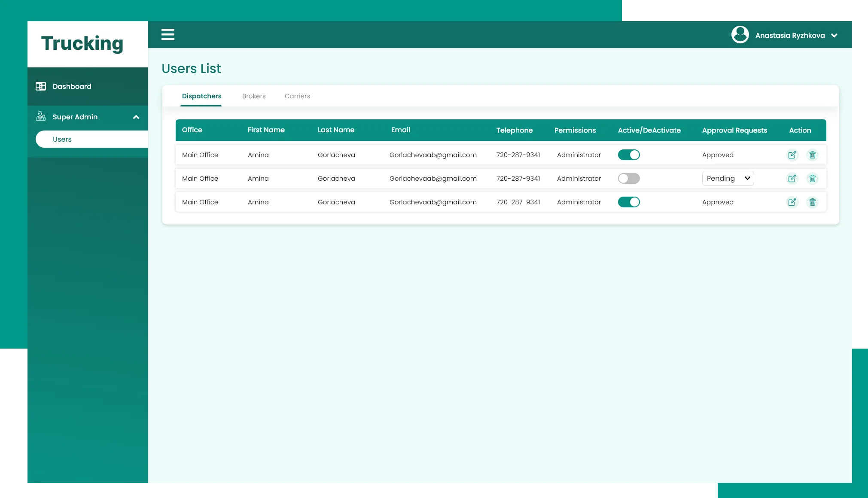The height and width of the screenshot is (498, 868).
Task: Enable the Pending row active switch
Action: pos(629,178)
